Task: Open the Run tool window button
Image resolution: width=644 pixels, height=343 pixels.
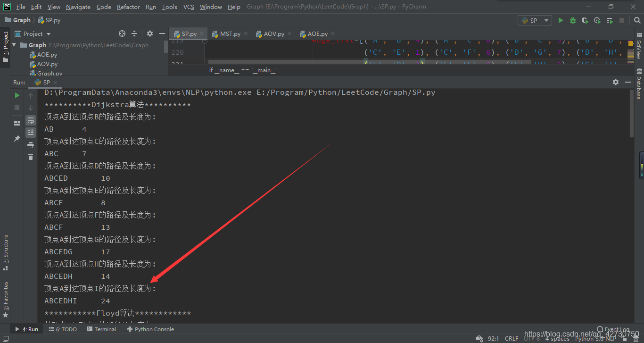Action: coord(27,329)
